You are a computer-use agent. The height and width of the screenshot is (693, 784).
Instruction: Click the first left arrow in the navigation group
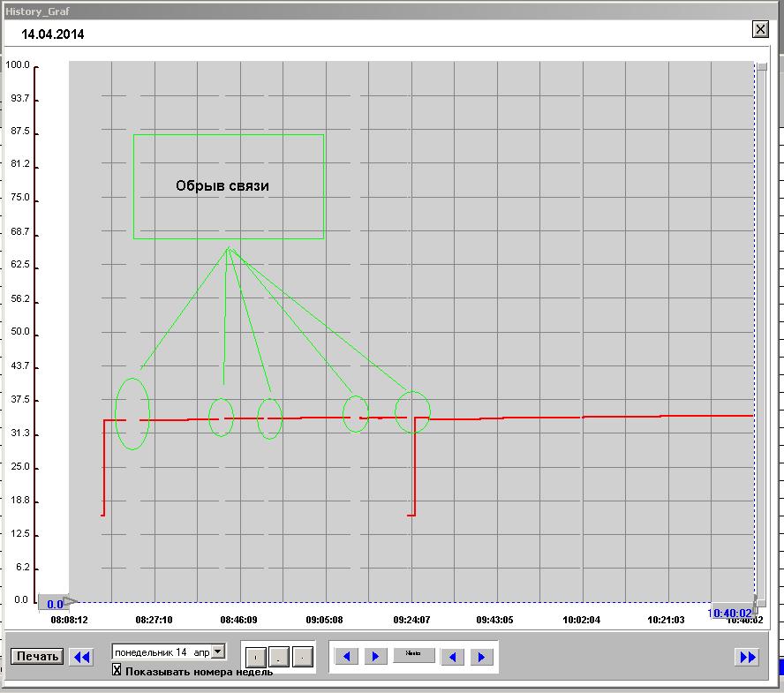click(347, 657)
